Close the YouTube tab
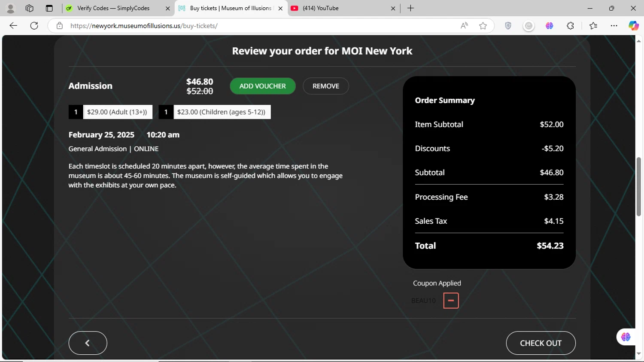 (393, 8)
